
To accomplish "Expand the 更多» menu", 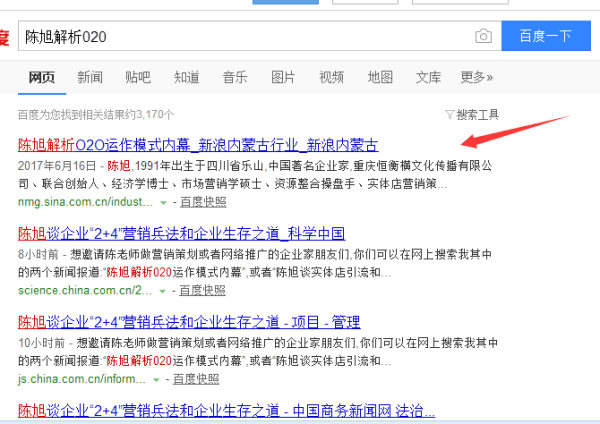I will click(477, 77).
